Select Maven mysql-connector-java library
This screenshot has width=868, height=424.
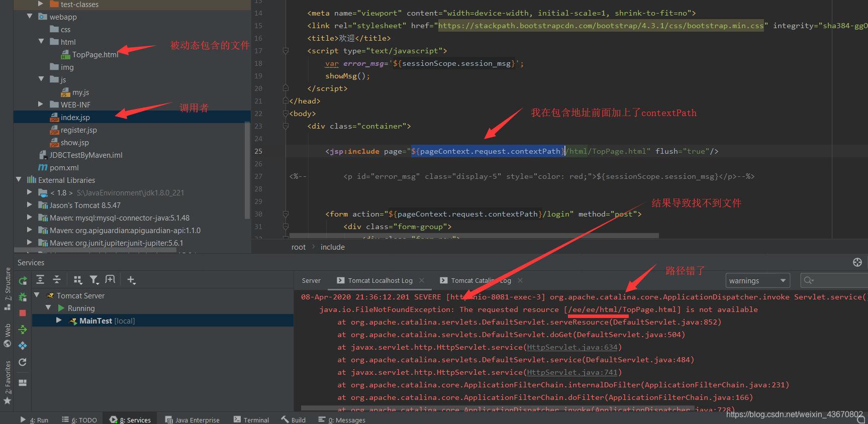(x=120, y=218)
